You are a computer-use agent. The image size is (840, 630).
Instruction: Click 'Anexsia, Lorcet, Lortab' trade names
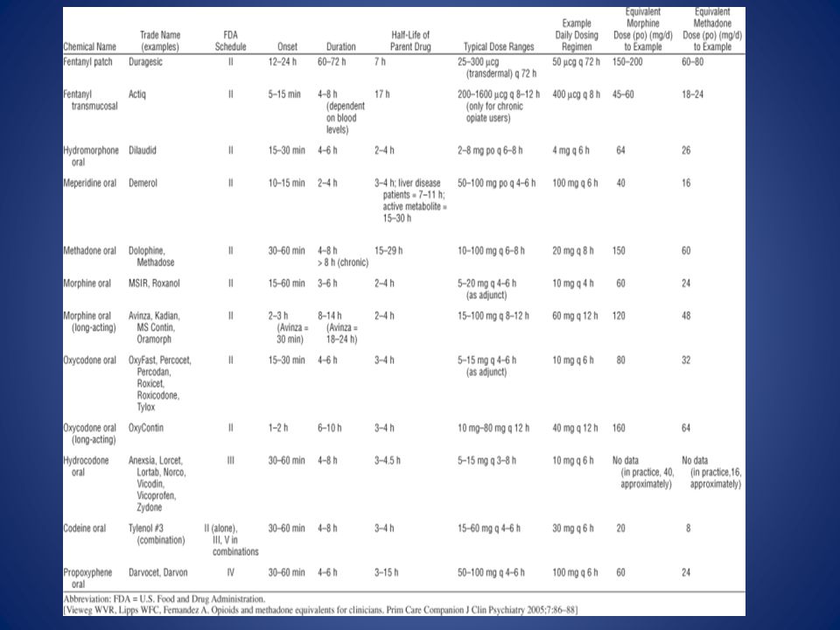coord(157,484)
